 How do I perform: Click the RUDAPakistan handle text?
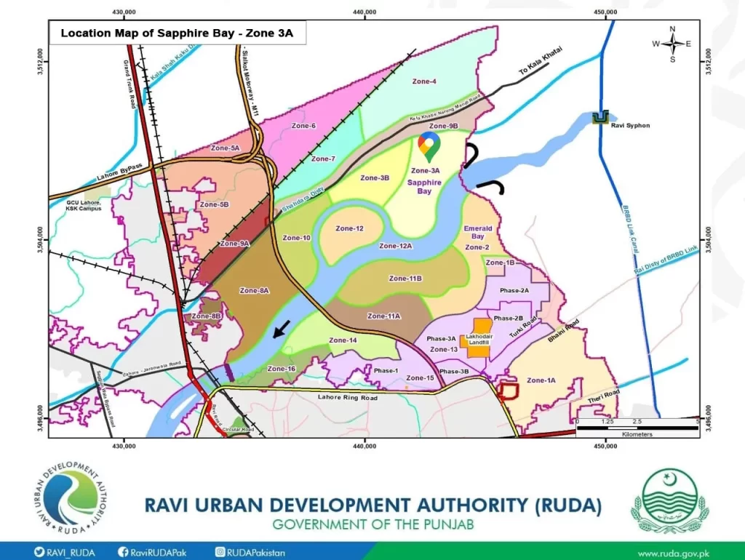[x=256, y=552]
